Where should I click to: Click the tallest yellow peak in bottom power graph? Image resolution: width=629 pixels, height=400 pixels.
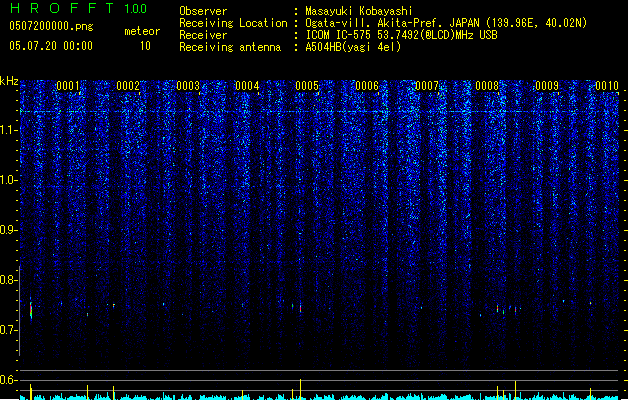pyautogui.click(x=300, y=389)
